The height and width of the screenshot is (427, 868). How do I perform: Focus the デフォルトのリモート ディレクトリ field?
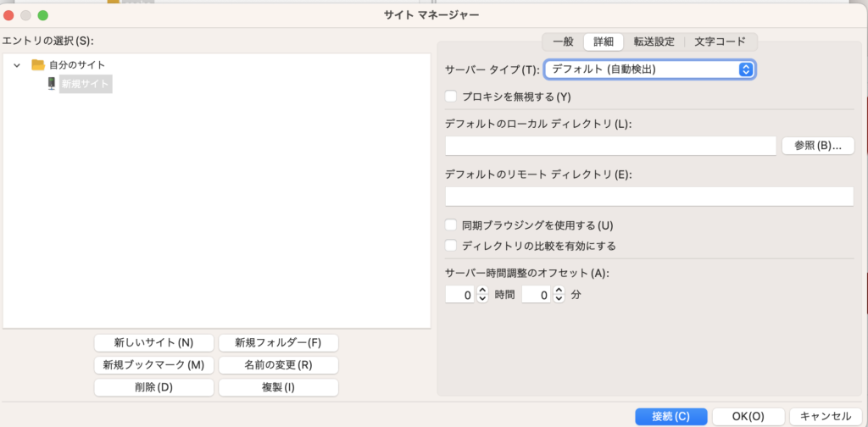pyautogui.click(x=648, y=197)
